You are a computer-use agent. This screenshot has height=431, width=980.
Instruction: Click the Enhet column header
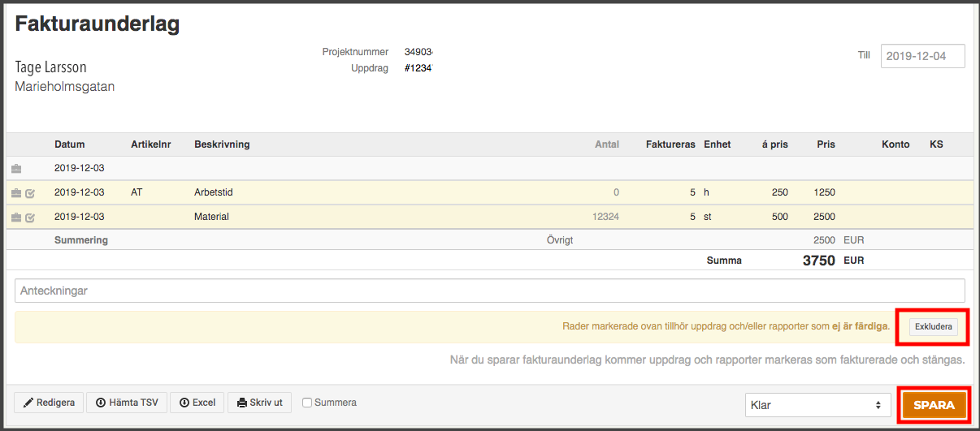click(x=718, y=144)
